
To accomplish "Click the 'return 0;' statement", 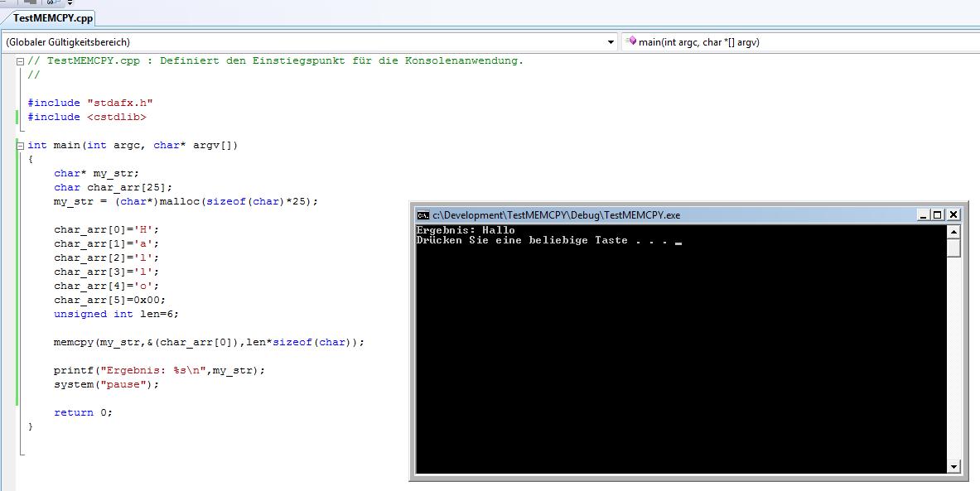I will click(x=83, y=413).
